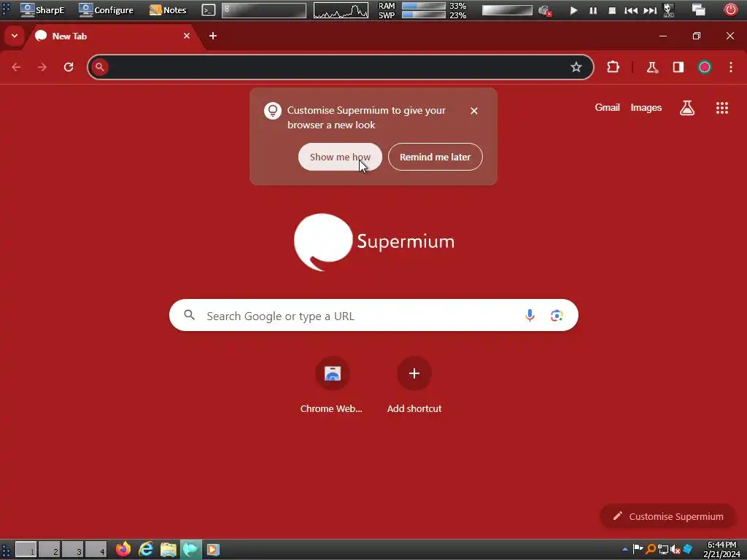The image size is (747, 560).
Task: Launch the terminal icon in top bar
Action: click(x=208, y=10)
